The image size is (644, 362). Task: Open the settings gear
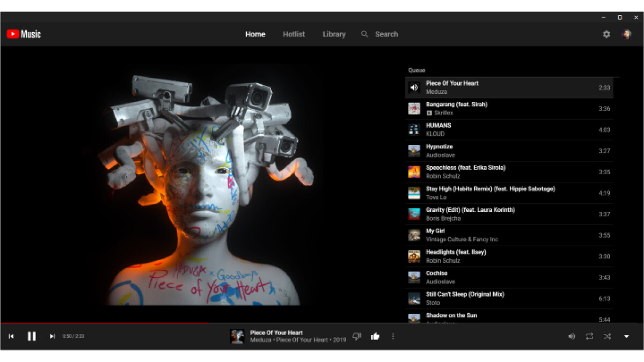click(x=606, y=34)
